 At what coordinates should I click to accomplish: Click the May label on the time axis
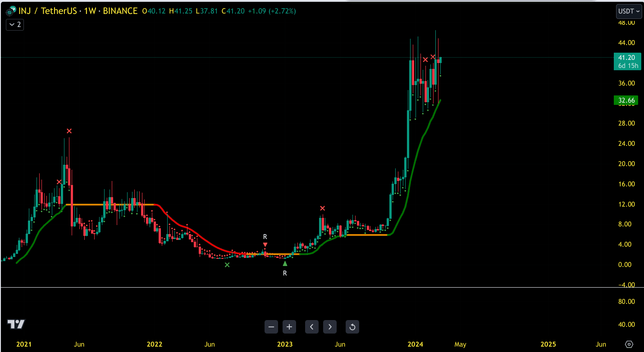(460, 344)
